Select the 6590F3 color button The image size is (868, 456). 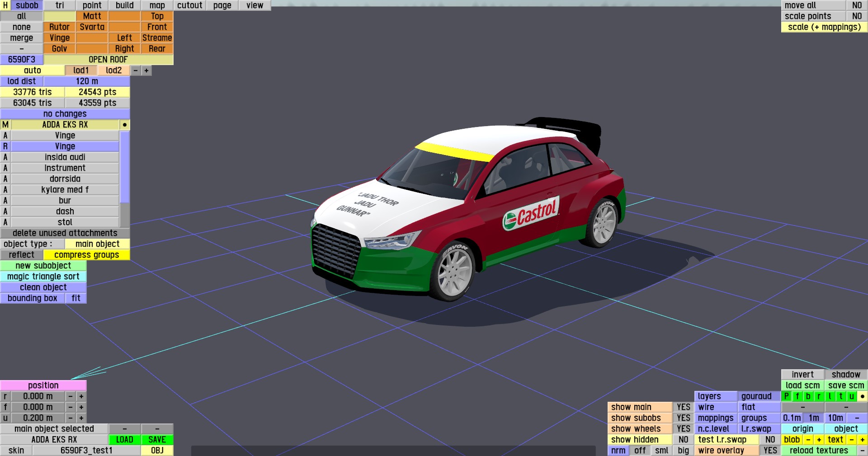pyautogui.click(x=22, y=60)
